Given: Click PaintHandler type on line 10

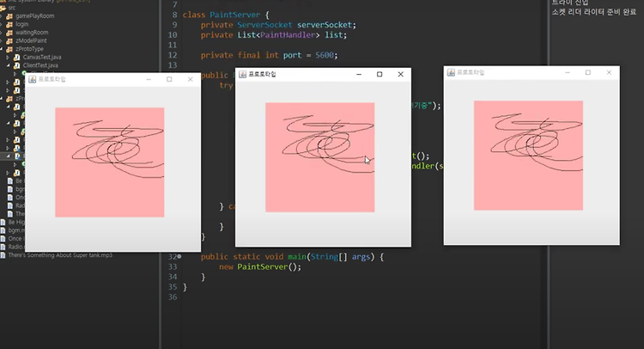Looking at the screenshot, I should [288, 35].
